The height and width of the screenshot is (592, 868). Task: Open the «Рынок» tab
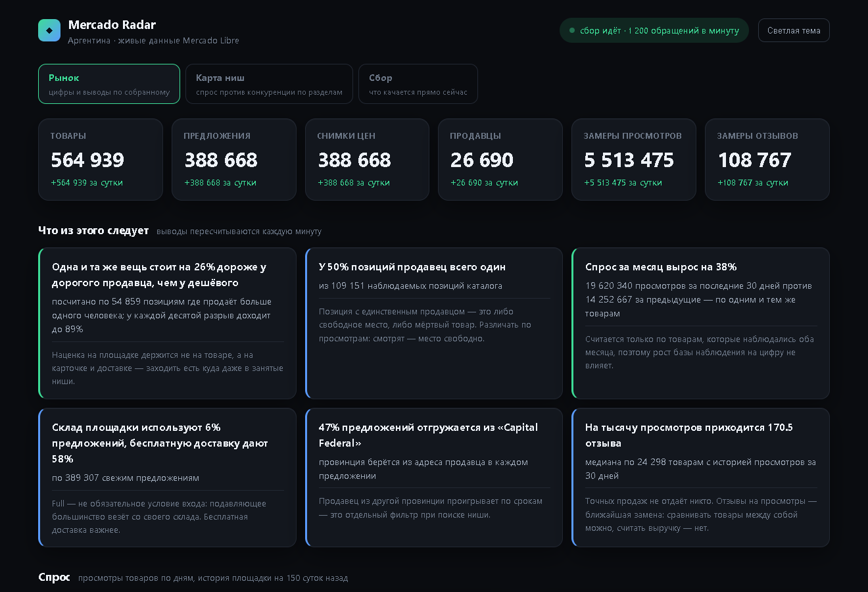click(109, 84)
